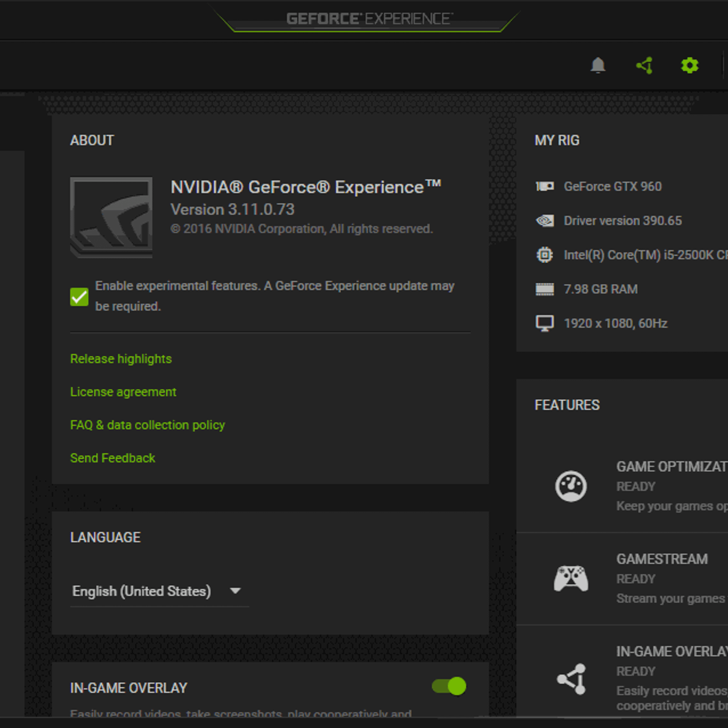Viewport: 728px width, 728px height.
Task: Open the English (United States) language dropdown
Action: [159, 591]
